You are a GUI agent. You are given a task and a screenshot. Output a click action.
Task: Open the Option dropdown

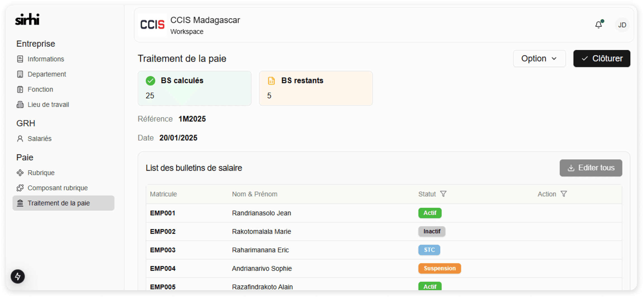tap(539, 59)
